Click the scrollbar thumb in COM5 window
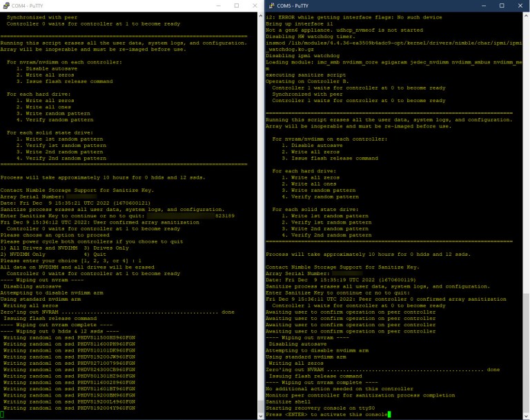Image resolution: width=530 pixels, height=420 pixels. (526, 352)
